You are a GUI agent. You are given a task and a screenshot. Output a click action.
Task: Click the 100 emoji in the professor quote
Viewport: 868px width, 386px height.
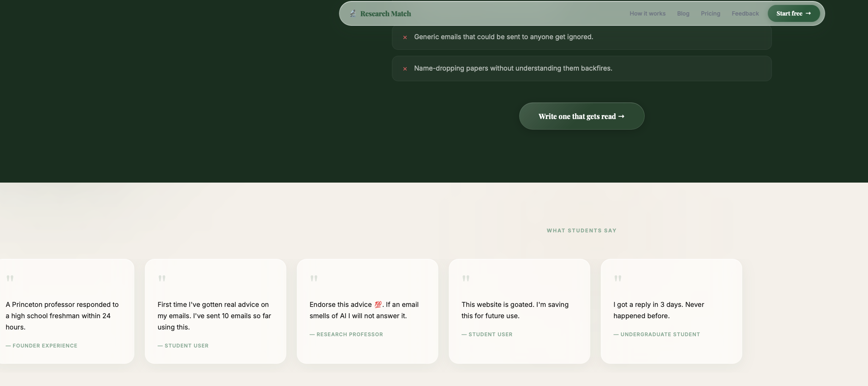pos(378,304)
